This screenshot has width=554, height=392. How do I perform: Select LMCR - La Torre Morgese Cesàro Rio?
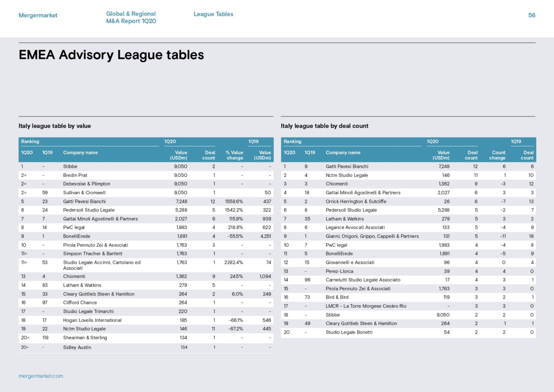[366, 306]
